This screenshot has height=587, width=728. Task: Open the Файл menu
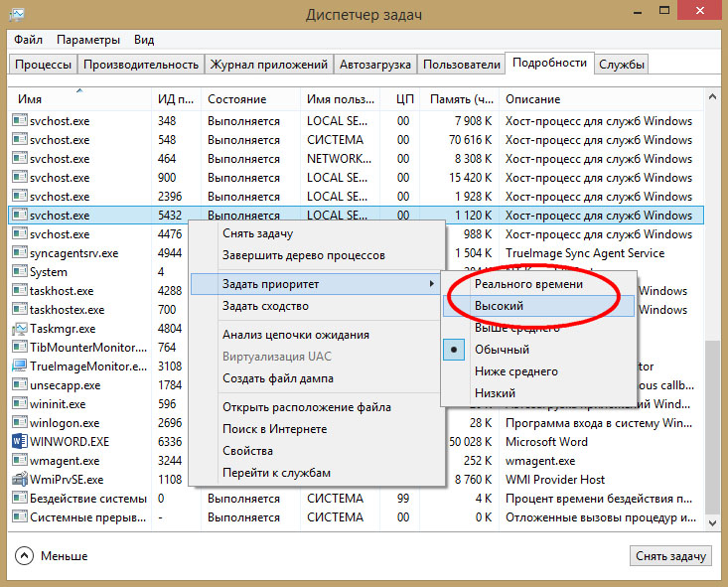pyautogui.click(x=28, y=40)
